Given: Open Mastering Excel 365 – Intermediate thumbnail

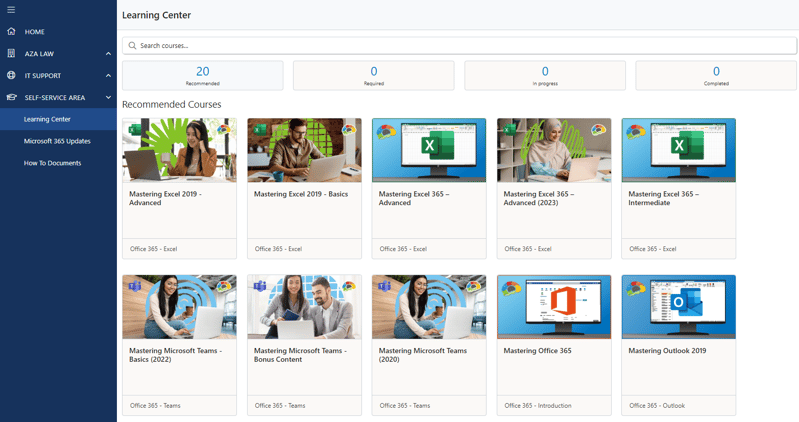Looking at the screenshot, I should pyautogui.click(x=679, y=150).
